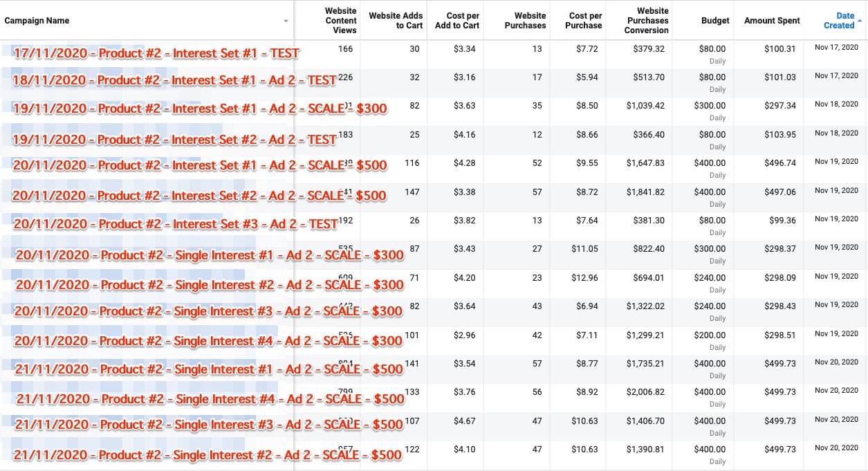Screen dimensions: 868x471
Task: Select 19/11/2020 Interest Set #1 SCALE $300 campaign
Action: pyautogui.click(x=199, y=109)
